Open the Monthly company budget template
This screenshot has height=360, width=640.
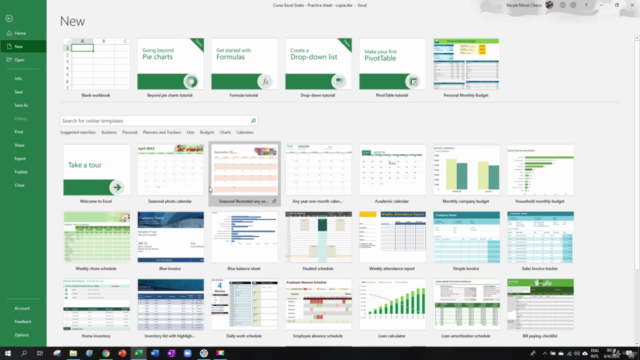click(466, 174)
